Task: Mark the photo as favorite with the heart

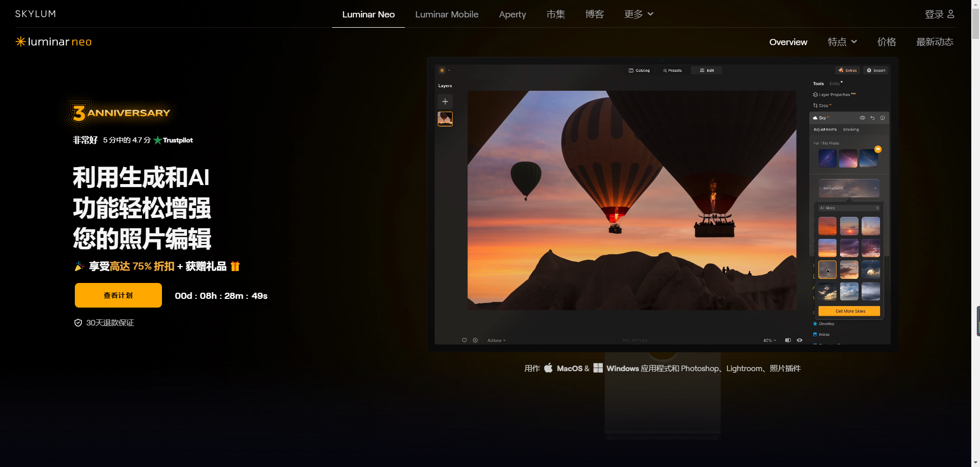Action: (x=464, y=340)
